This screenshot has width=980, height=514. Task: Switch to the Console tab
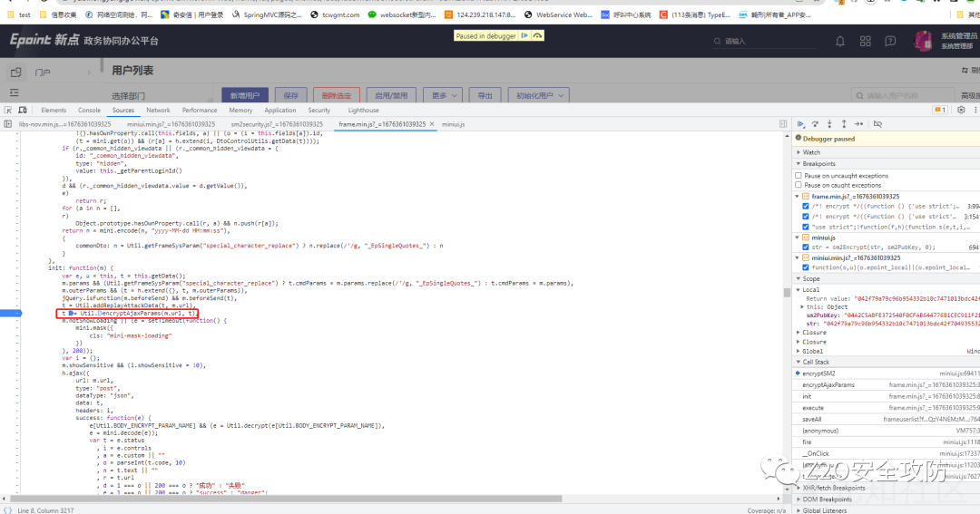(x=89, y=110)
